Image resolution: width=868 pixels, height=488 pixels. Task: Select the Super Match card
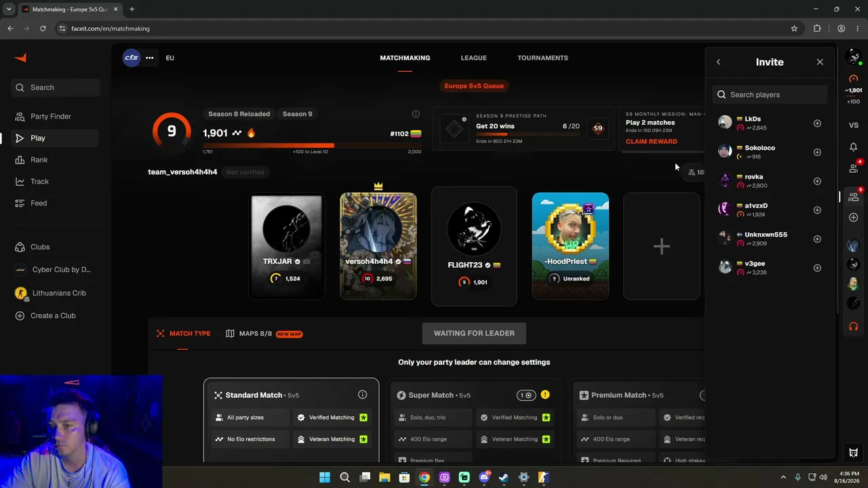pos(474,420)
